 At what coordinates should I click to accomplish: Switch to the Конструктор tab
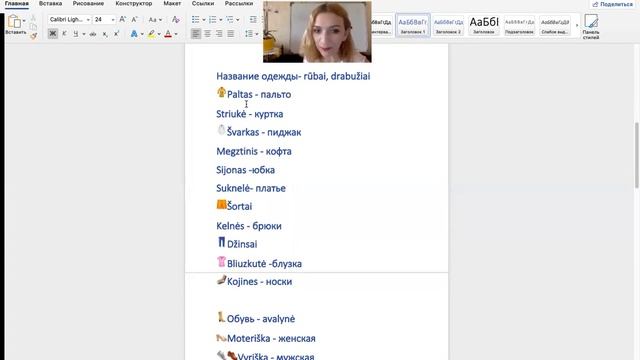[x=133, y=4]
